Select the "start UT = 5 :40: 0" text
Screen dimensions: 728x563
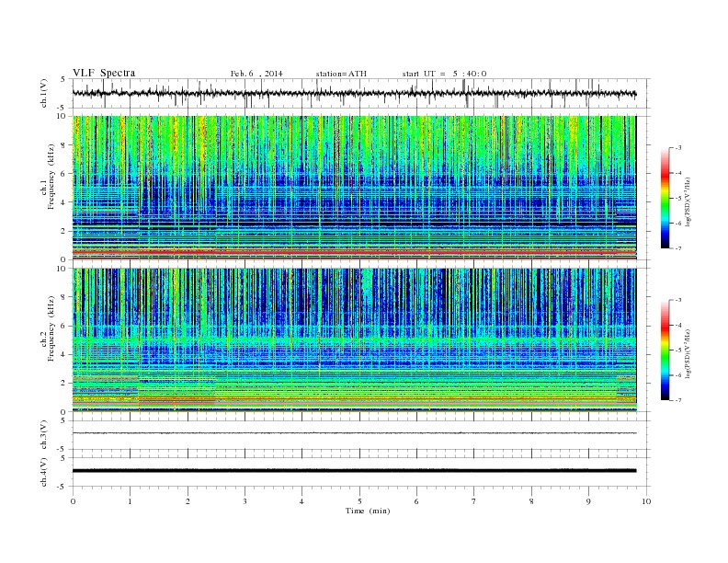click(444, 74)
